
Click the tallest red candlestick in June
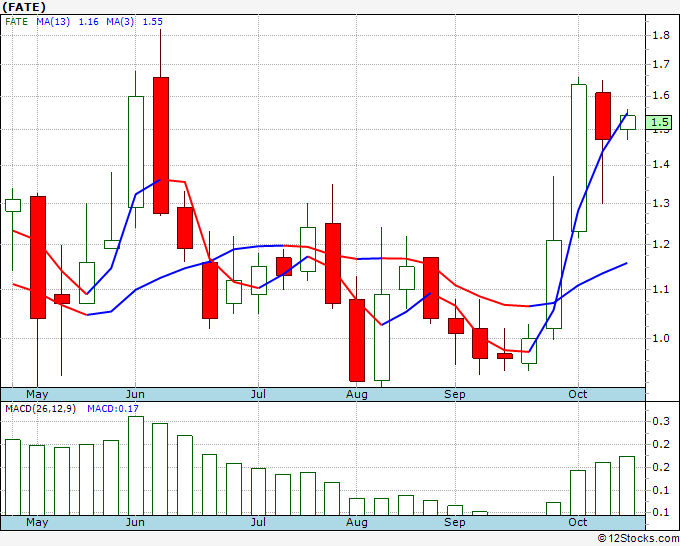click(x=161, y=145)
